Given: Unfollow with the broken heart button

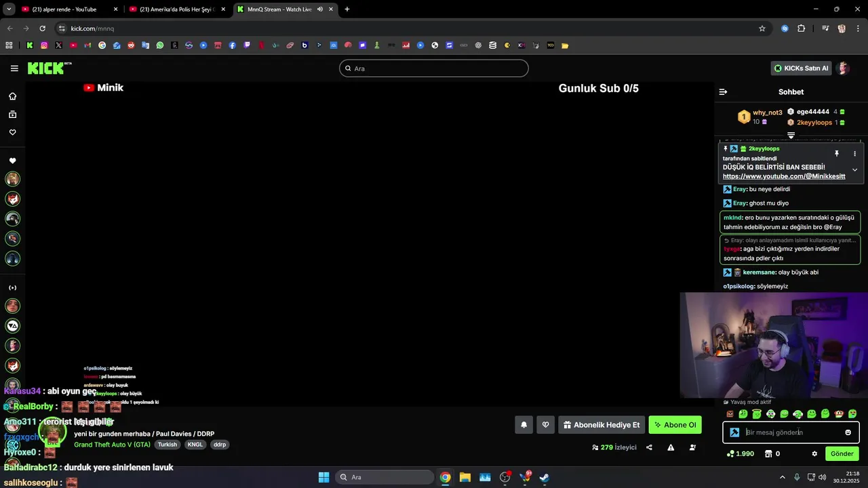Looking at the screenshot, I should coord(546,425).
